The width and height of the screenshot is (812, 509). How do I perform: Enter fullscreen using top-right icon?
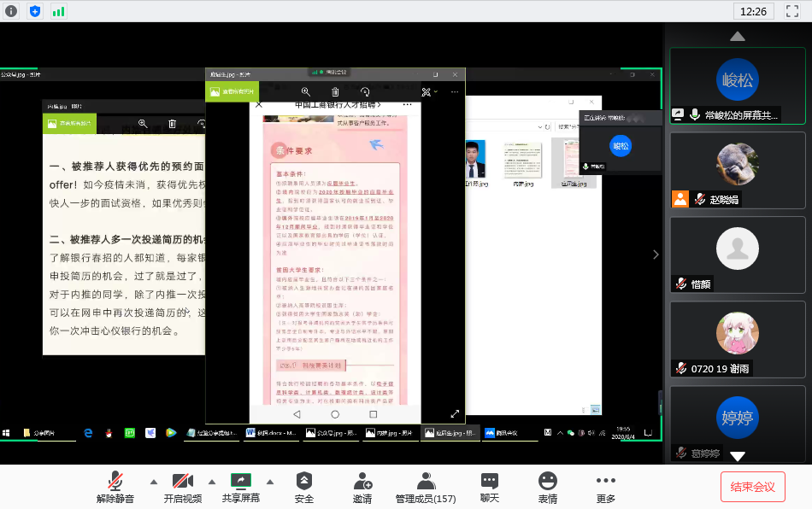[791, 11]
